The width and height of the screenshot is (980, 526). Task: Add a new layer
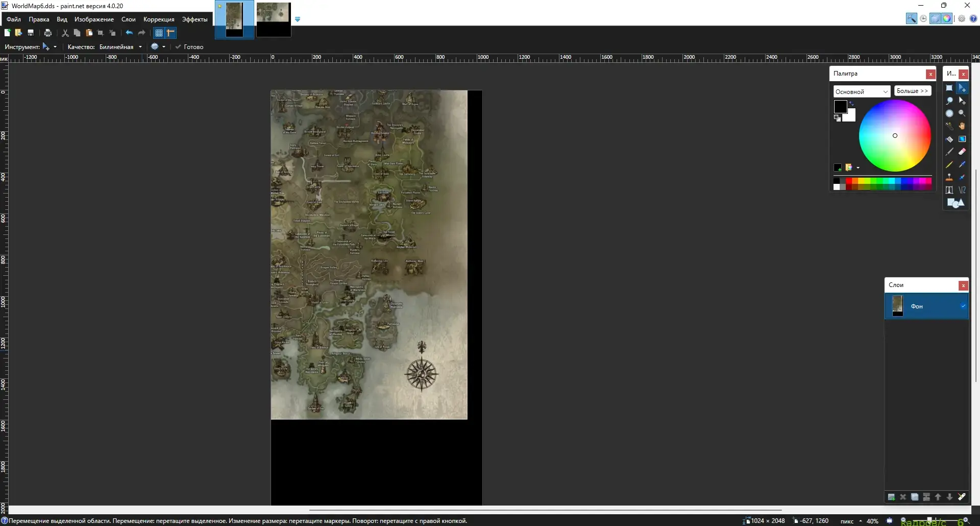coord(891,497)
